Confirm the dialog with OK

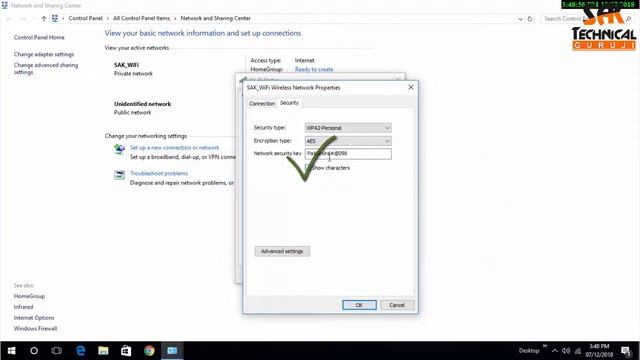tap(359, 305)
